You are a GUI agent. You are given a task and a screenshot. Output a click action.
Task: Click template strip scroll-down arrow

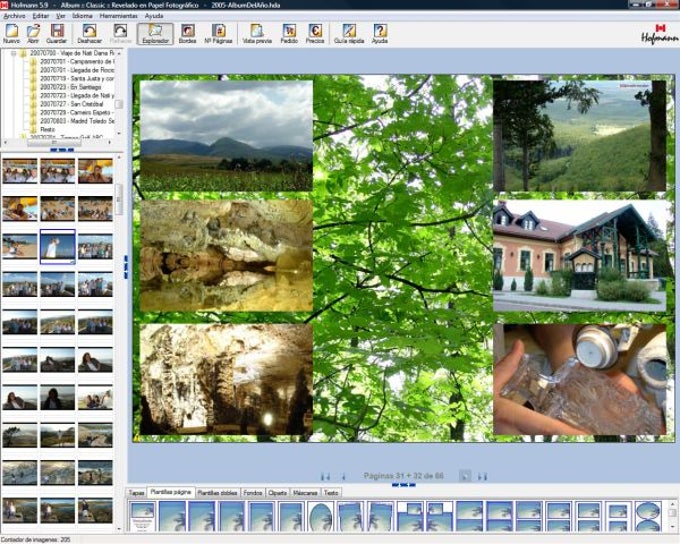(672, 528)
